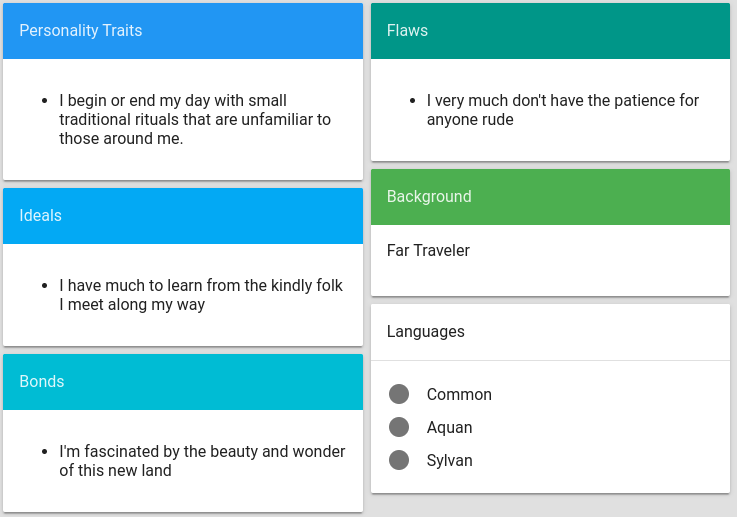The image size is (737, 517).
Task: Click the Personality Traits card header
Action: pos(183,31)
